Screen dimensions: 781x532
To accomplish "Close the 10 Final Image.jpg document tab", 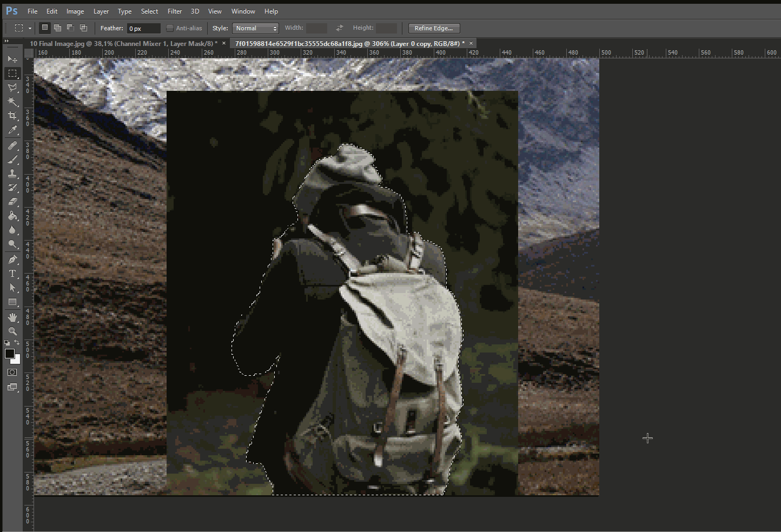I will coord(224,43).
